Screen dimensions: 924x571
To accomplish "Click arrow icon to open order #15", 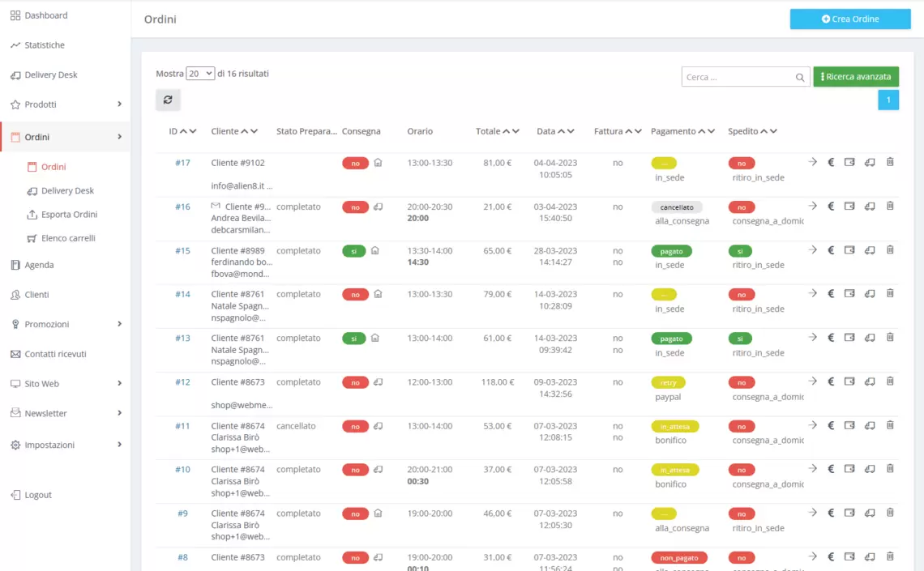I will tap(813, 249).
